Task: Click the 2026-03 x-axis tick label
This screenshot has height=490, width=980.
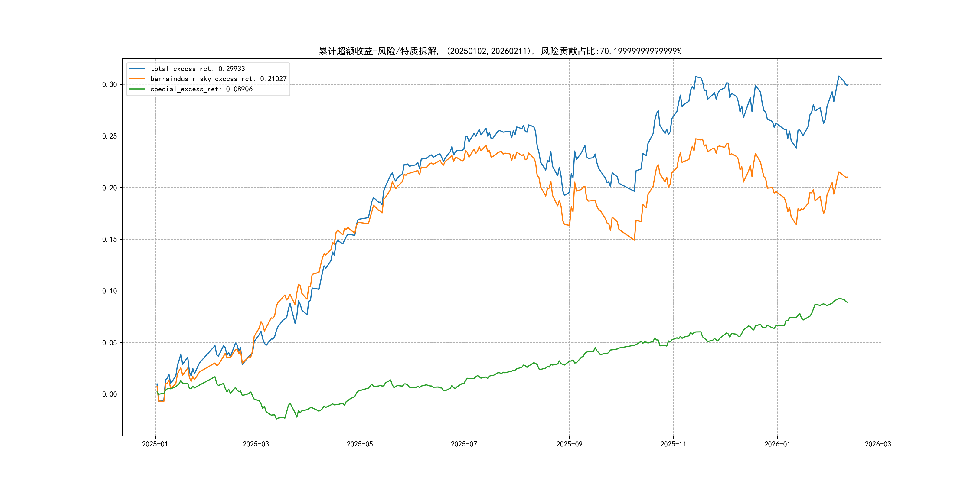Action: 878,444
